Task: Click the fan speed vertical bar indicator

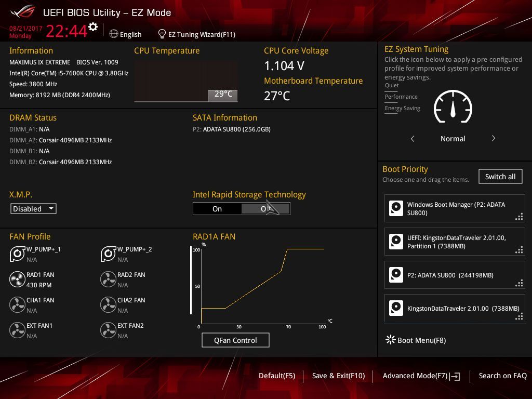Action: (x=191, y=280)
